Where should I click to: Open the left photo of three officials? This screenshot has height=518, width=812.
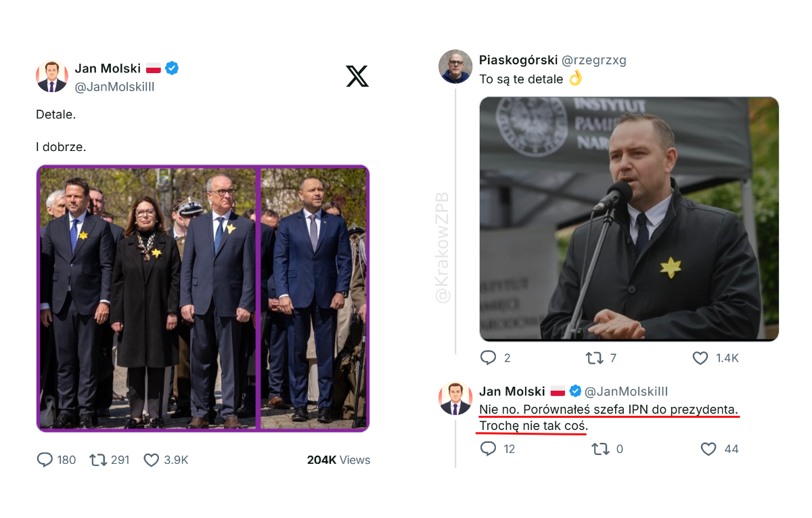pos(148,298)
